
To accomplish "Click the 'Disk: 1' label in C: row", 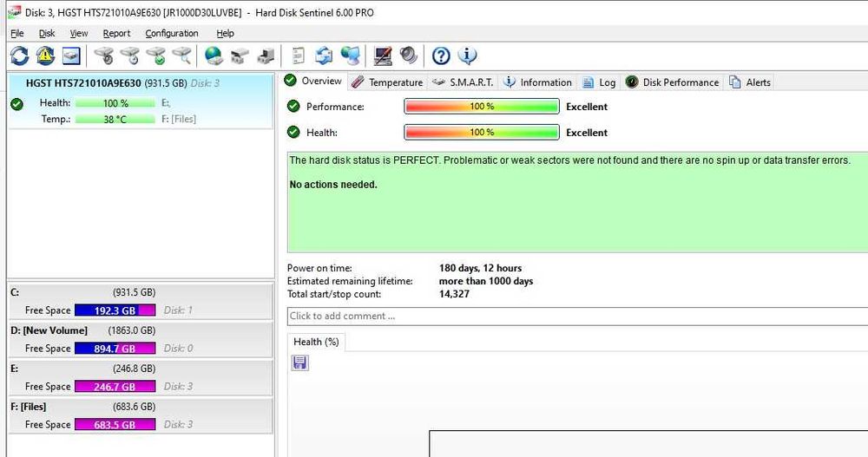I will click(178, 310).
